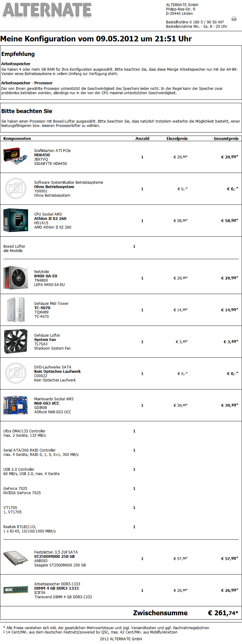The image size is (242, 644).
Task: Open the Transcend DIMM 4 GB RAM image
Action: [x=15, y=590]
